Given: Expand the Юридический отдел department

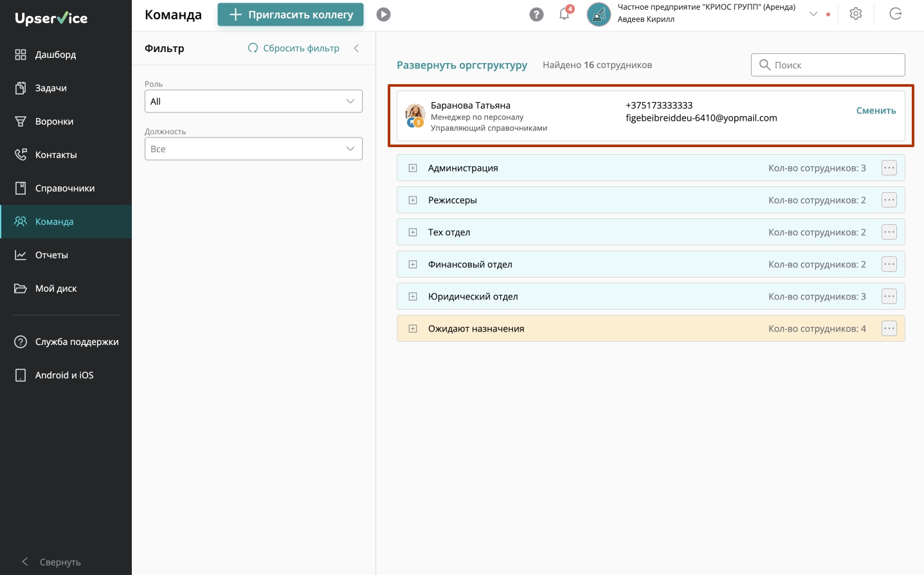Looking at the screenshot, I should tap(413, 296).
